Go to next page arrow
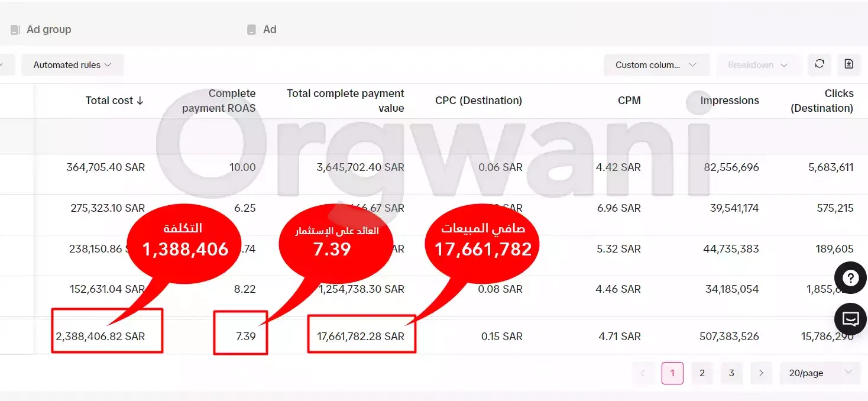868x401 pixels. tap(761, 373)
